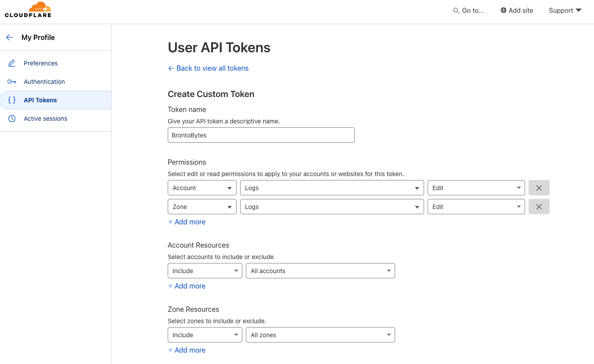This screenshot has height=364, width=594.
Task: Open the Zone permission type dropdown
Action: (x=202, y=207)
